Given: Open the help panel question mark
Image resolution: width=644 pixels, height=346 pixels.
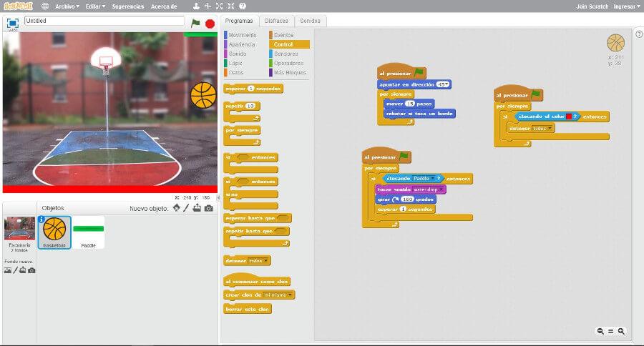Looking at the screenshot, I should (639, 34).
